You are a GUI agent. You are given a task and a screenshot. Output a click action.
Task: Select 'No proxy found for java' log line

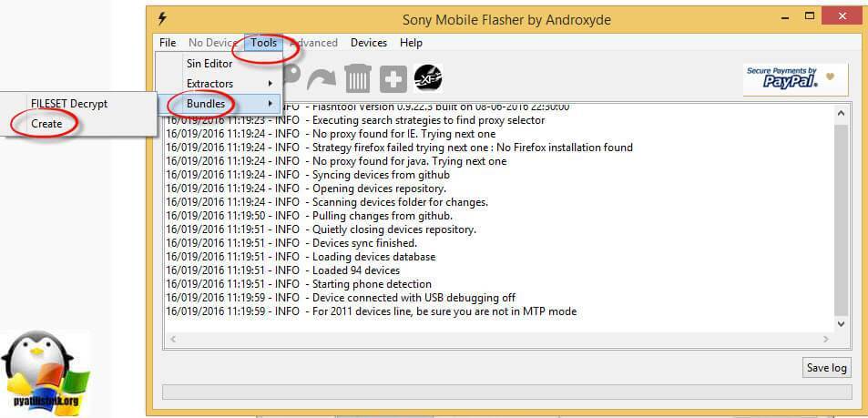[x=336, y=161]
